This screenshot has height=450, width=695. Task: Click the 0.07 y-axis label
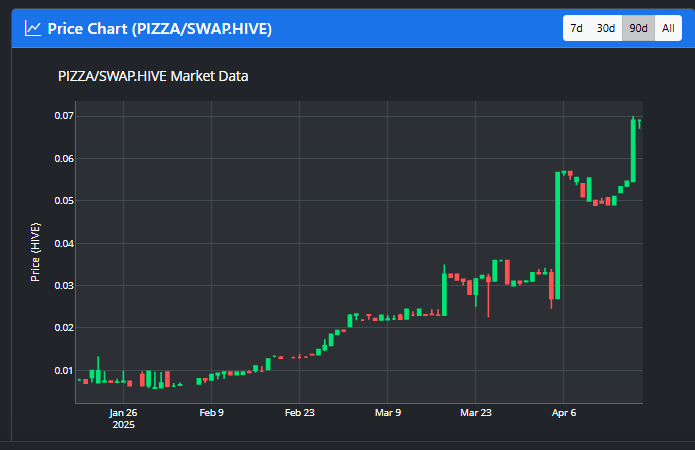pos(64,116)
